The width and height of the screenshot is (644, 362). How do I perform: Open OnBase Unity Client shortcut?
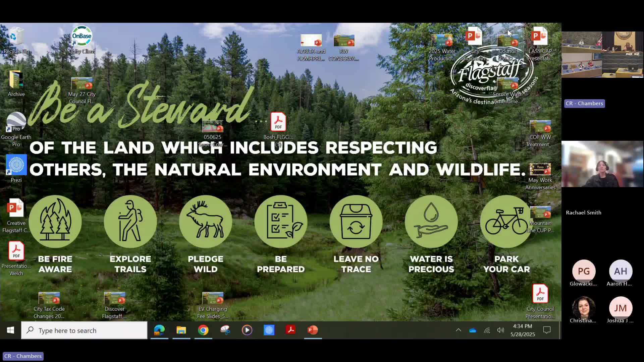point(82,40)
